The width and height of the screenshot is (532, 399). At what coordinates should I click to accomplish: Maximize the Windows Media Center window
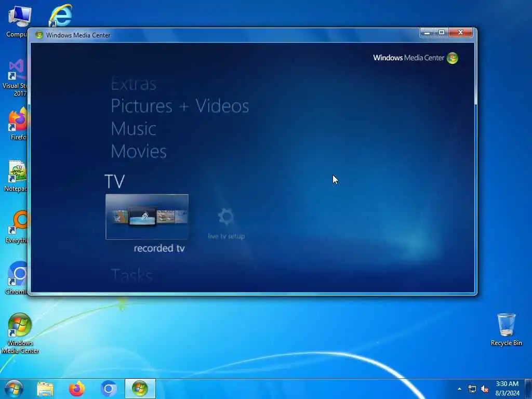(442, 33)
